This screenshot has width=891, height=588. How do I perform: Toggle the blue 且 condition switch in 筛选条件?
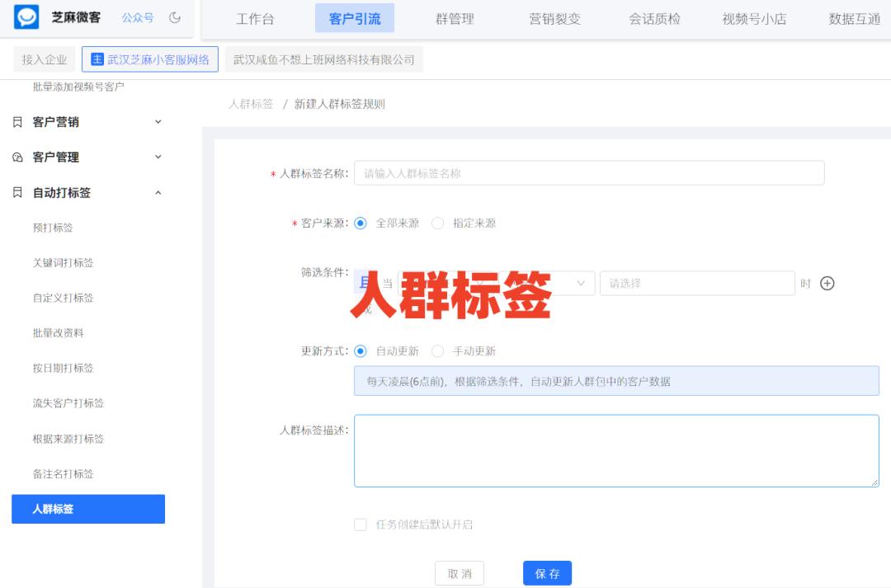361,283
